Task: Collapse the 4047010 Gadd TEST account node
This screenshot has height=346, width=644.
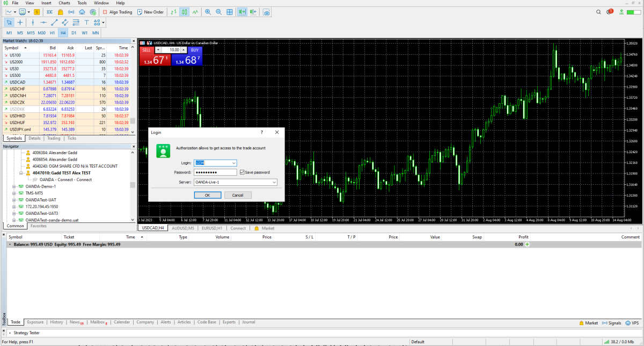Action: pos(21,173)
